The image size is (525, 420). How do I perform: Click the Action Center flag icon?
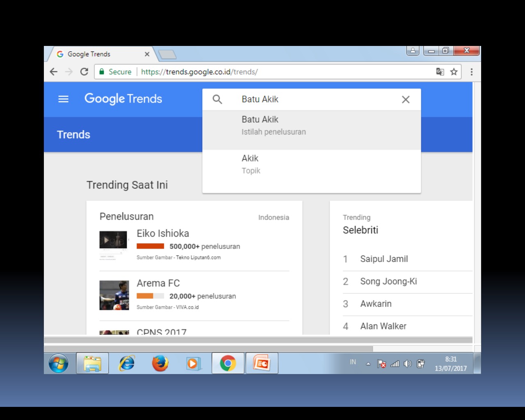(x=381, y=364)
